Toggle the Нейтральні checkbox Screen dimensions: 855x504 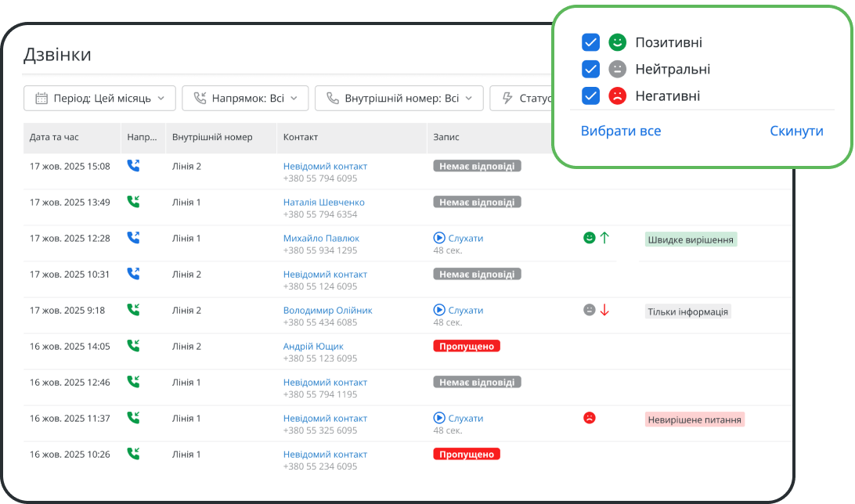pos(591,69)
